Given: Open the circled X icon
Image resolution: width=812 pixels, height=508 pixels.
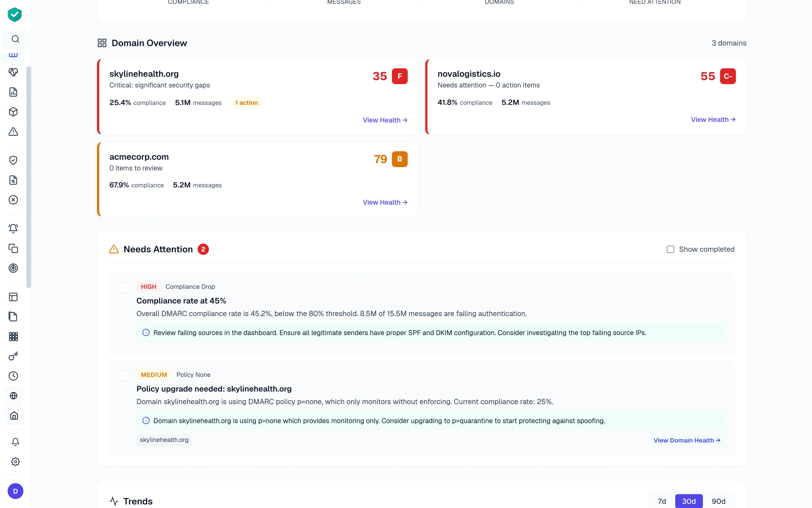Looking at the screenshot, I should [x=13, y=200].
